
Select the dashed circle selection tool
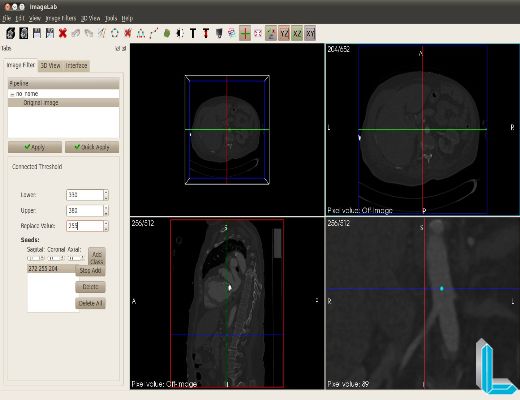[x=115, y=33]
